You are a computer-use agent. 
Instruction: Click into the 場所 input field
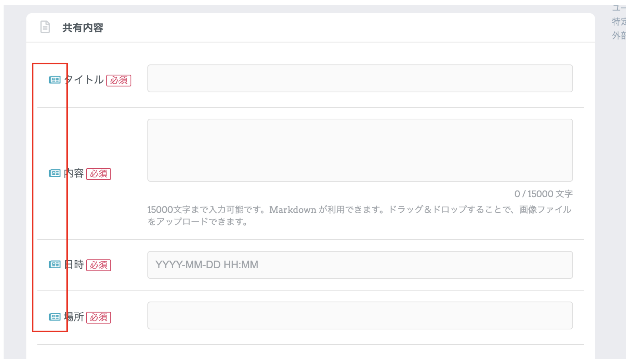360,316
